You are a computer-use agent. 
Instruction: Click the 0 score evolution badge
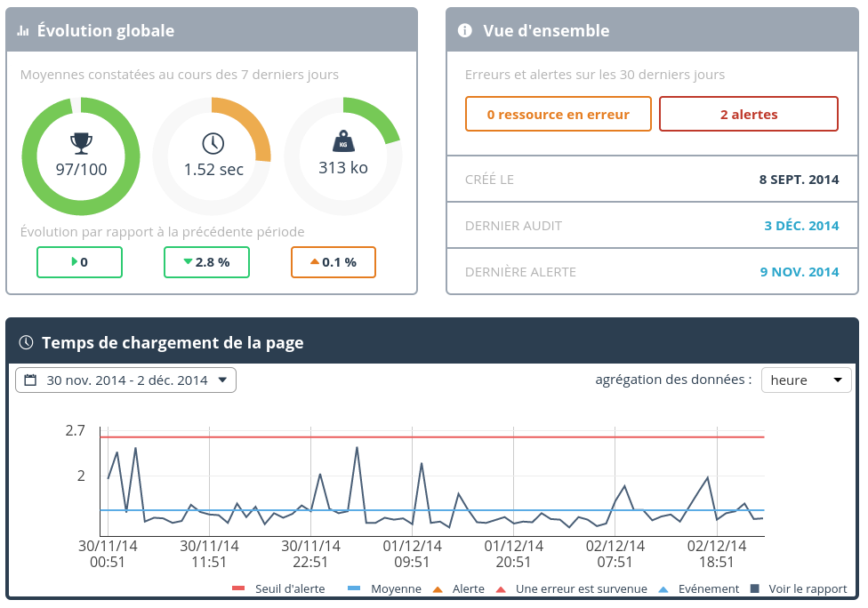click(79, 262)
